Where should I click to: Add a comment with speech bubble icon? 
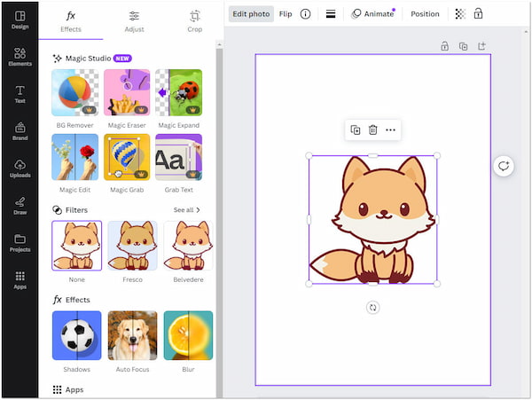(504, 166)
